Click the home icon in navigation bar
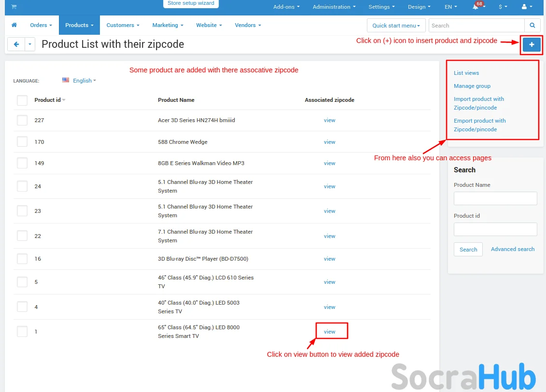The image size is (546, 392). 14,25
